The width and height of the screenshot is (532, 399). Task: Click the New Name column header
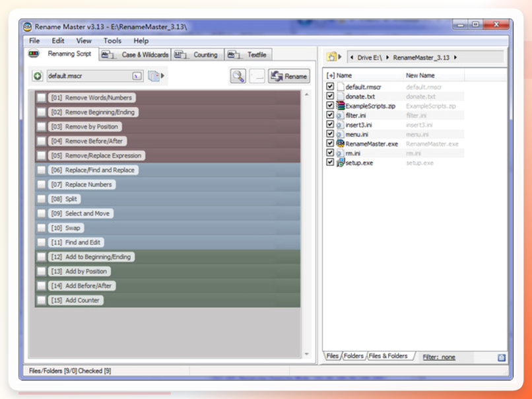(x=420, y=75)
